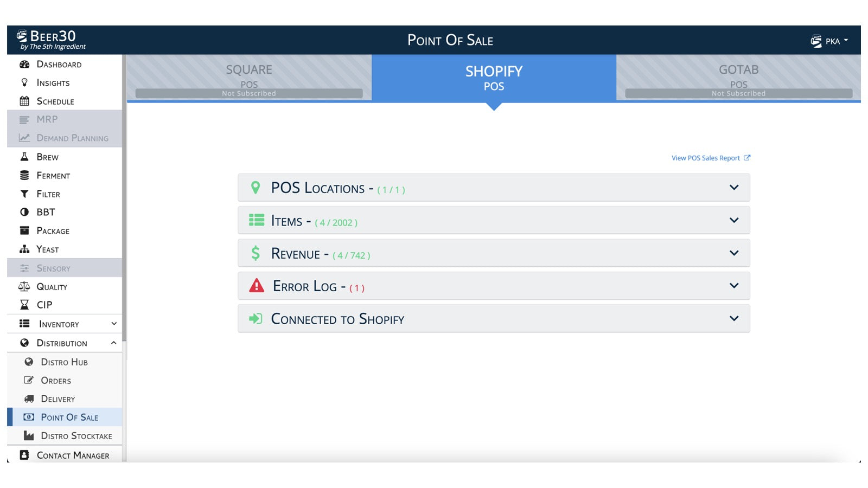Viewport: 868px width, 488px height.
Task: Click the BBT half-circle icon
Action: coord(24,212)
